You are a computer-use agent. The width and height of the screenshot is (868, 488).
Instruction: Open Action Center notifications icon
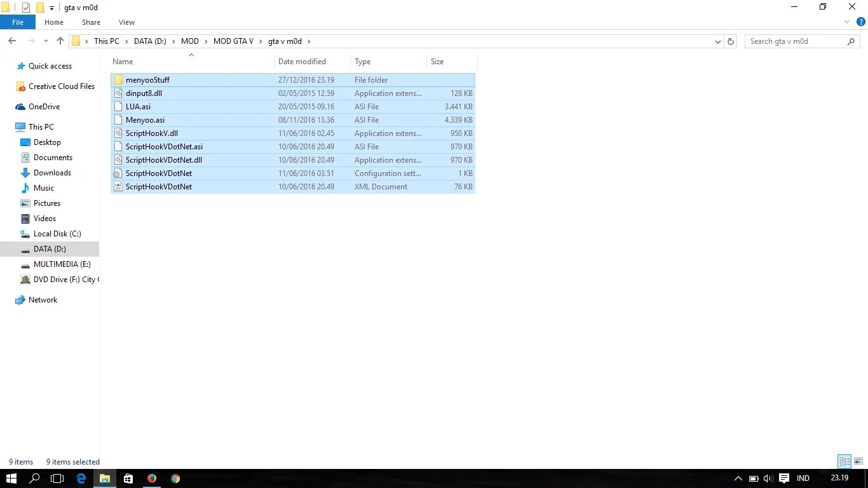784,478
